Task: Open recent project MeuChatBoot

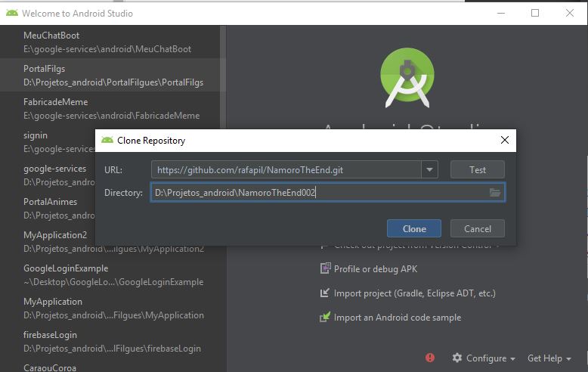Action: [x=110, y=42]
